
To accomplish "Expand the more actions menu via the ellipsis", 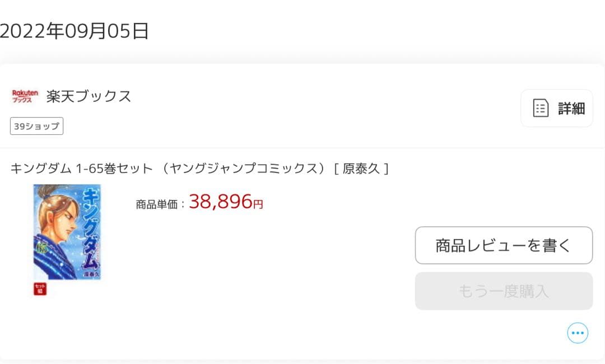I will [578, 333].
